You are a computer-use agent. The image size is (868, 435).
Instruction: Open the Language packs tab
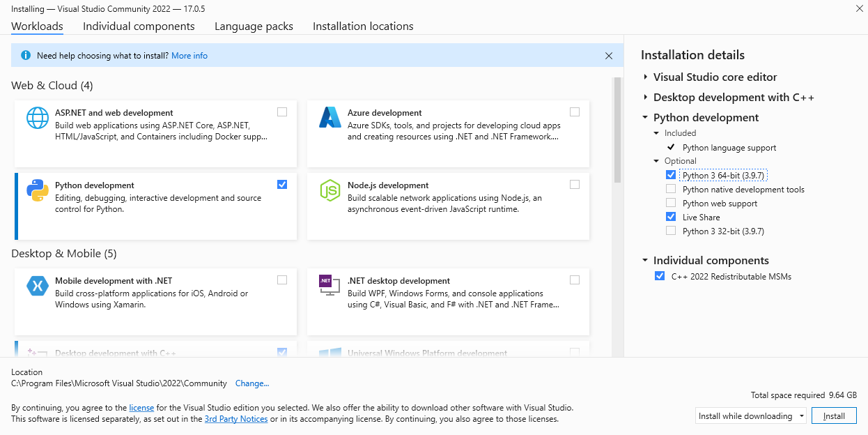pos(254,26)
